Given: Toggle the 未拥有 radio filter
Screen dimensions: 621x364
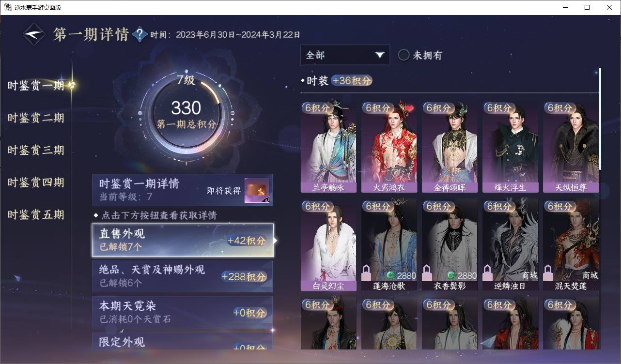Looking at the screenshot, I should tap(404, 55).
